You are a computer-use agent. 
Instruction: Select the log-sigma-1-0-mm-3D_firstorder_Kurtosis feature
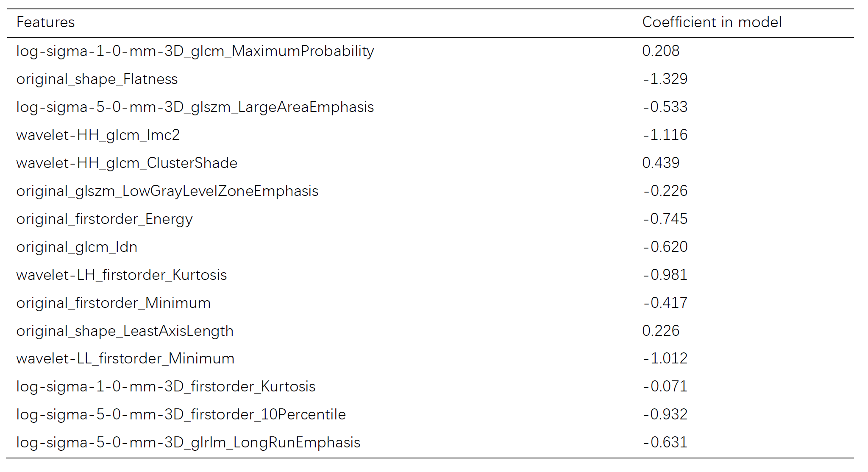tap(166, 387)
